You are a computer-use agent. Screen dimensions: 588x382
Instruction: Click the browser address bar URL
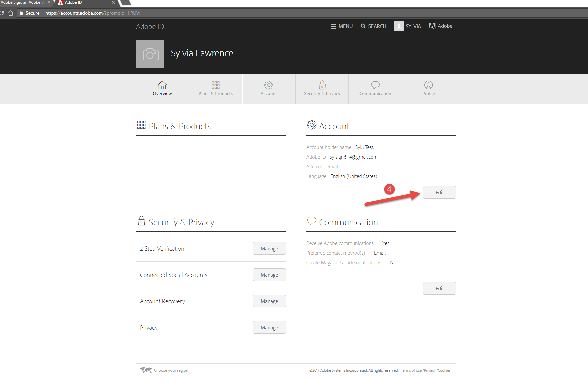pos(93,13)
